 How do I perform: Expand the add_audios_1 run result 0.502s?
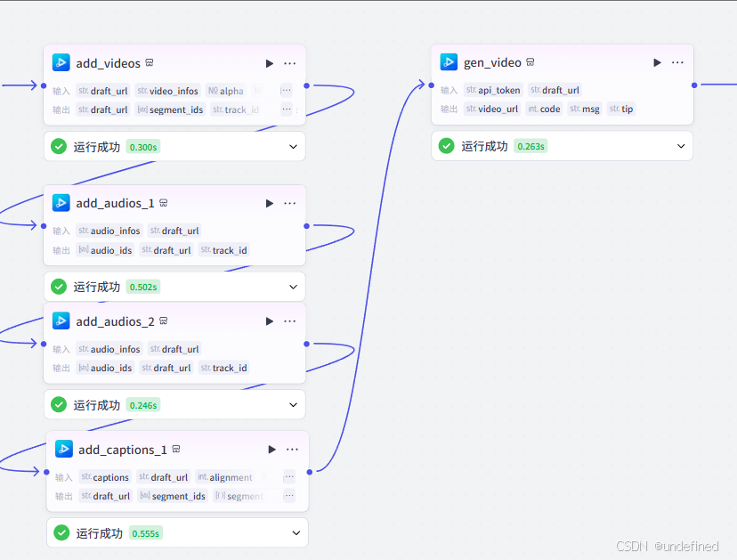tap(294, 287)
